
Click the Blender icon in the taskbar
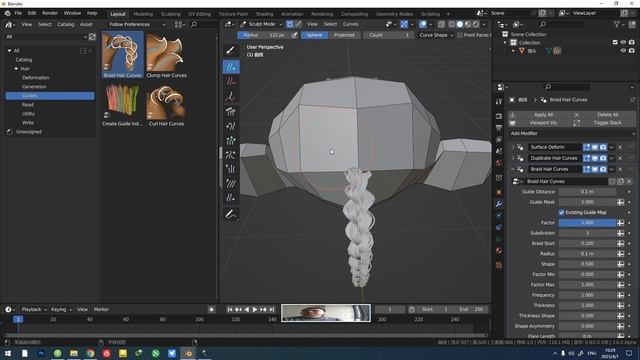tap(188, 353)
